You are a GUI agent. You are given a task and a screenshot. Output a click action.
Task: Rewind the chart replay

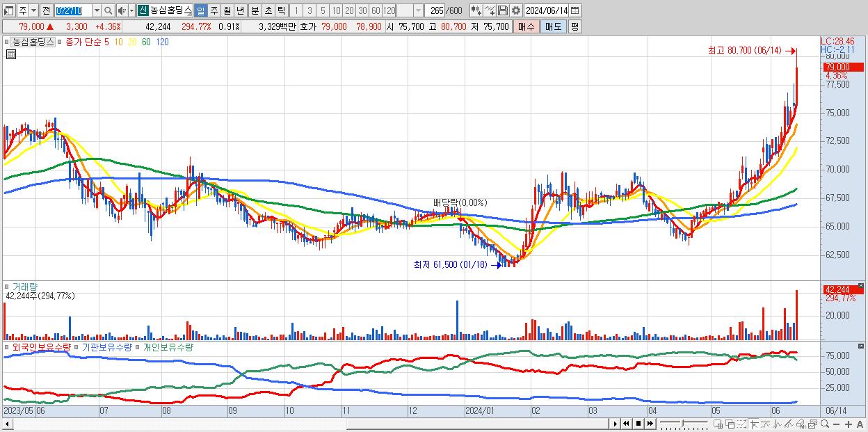click(x=626, y=424)
